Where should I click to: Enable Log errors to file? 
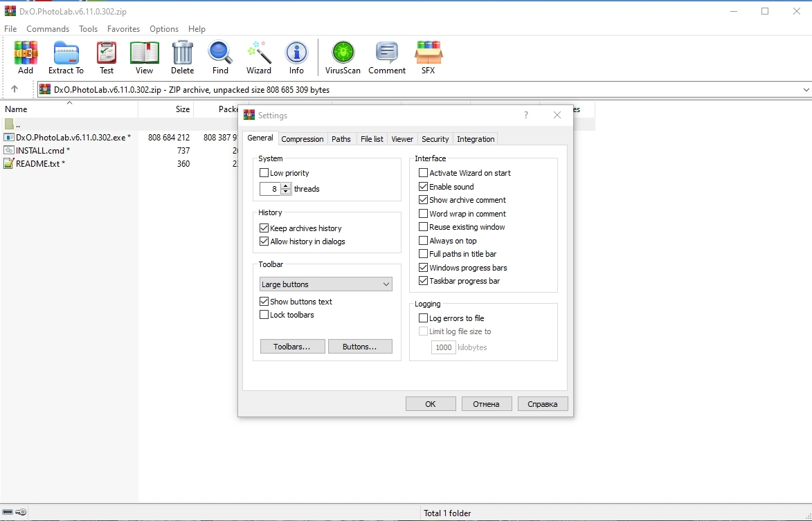(x=423, y=318)
